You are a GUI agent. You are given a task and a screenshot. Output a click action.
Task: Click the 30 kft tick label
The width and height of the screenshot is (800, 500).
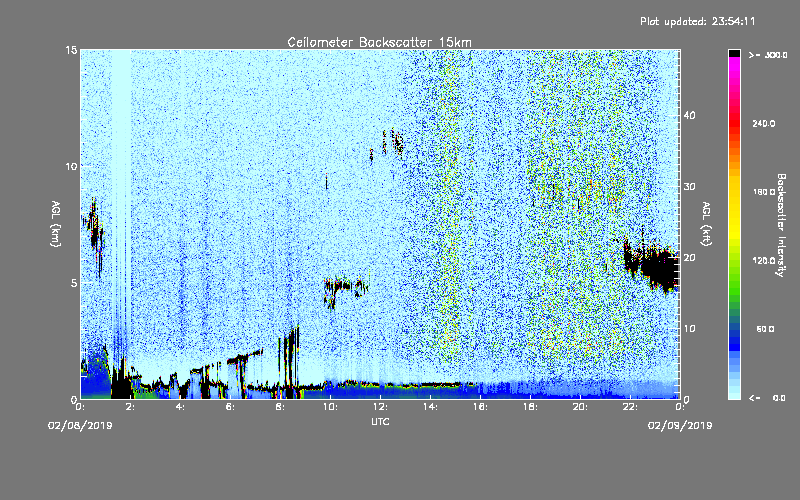click(689, 186)
